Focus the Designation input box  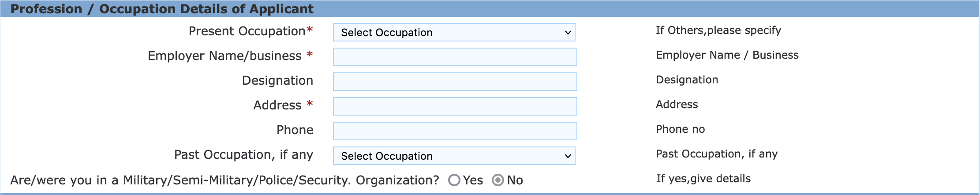455,82
